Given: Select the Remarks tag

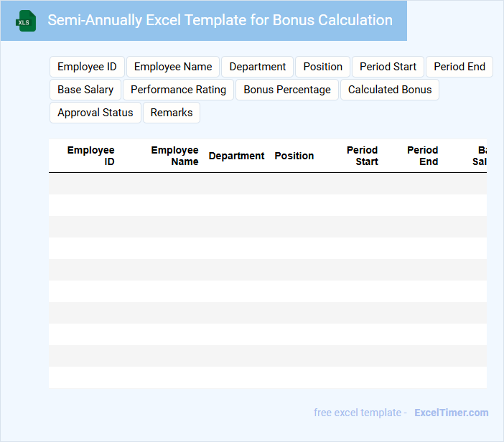Looking at the screenshot, I should click(x=172, y=113).
